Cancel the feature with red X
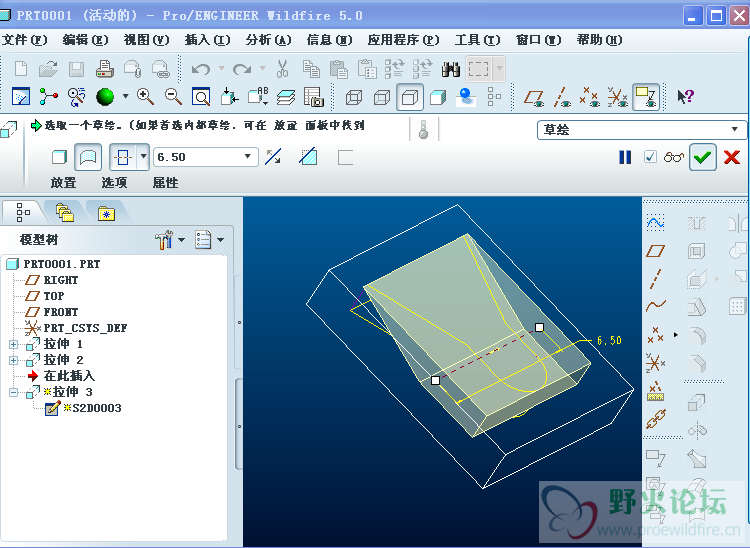 [732, 157]
